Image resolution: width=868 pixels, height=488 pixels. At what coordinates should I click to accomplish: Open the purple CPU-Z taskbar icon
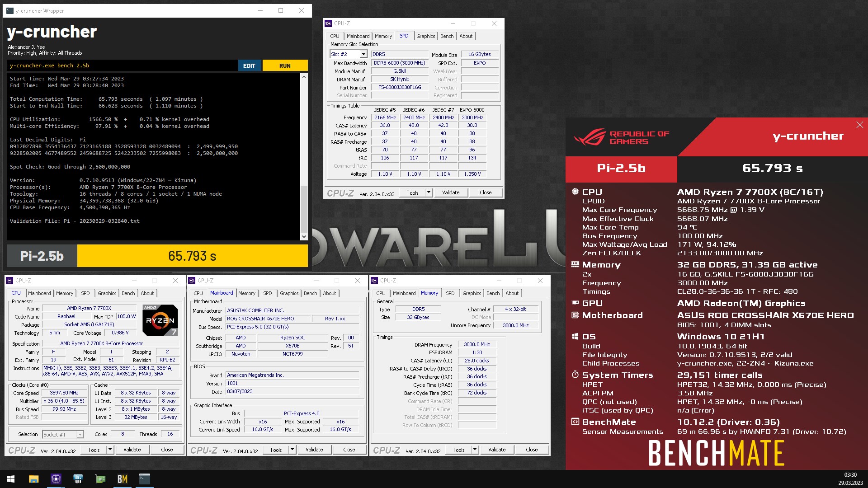coord(56,479)
